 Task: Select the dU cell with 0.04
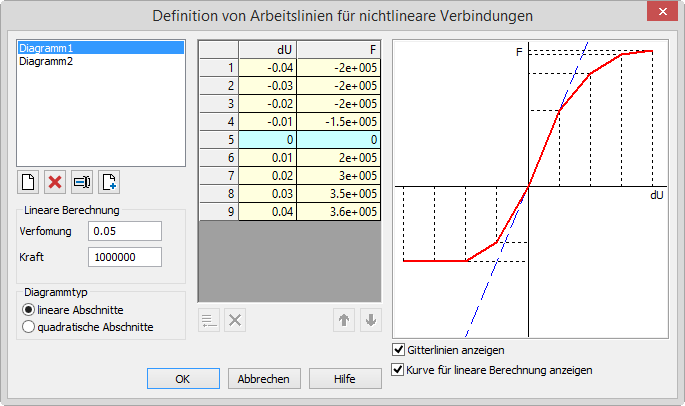pyautogui.click(x=268, y=212)
